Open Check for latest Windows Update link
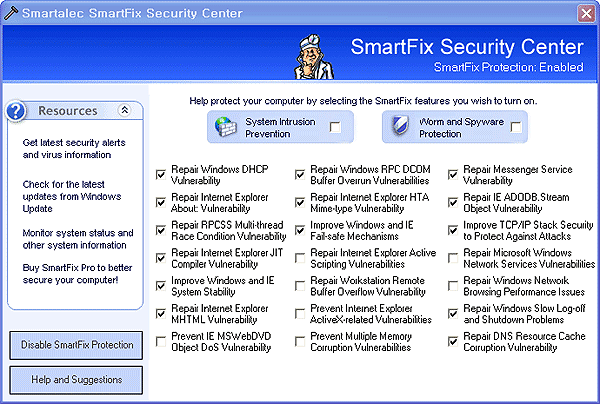The height and width of the screenshot is (404, 600). 72,197
